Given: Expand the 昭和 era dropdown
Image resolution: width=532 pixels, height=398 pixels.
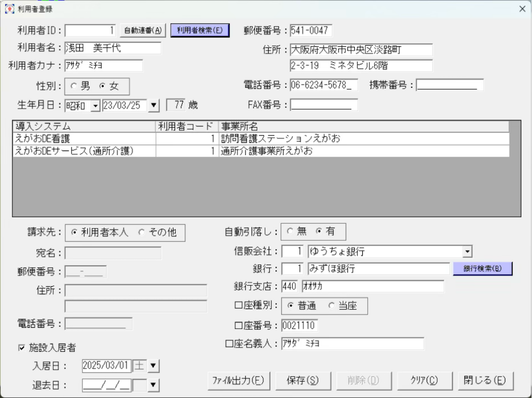Looking at the screenshot, I should click(x=95, y=105).
